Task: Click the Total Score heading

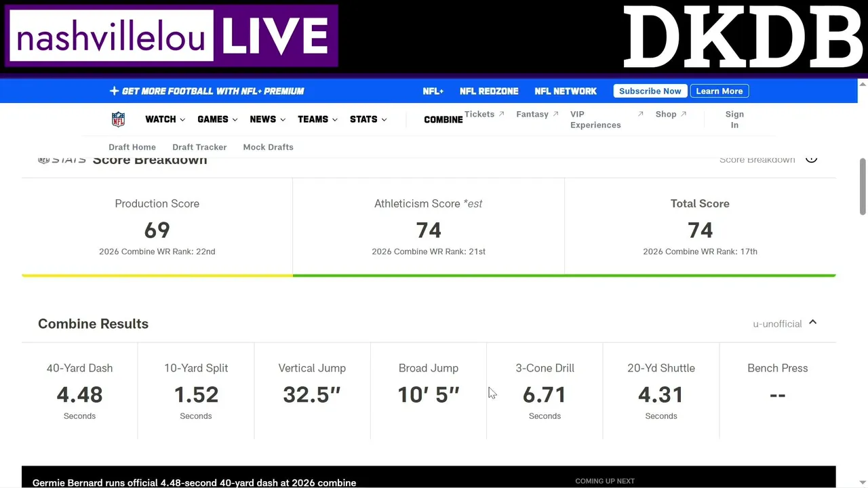Action: click(700, 203)
